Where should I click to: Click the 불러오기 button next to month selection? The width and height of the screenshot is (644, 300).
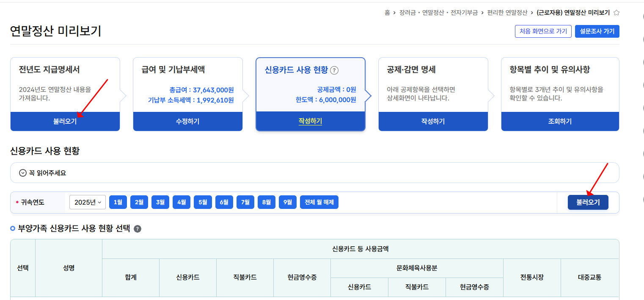point(588,202)
